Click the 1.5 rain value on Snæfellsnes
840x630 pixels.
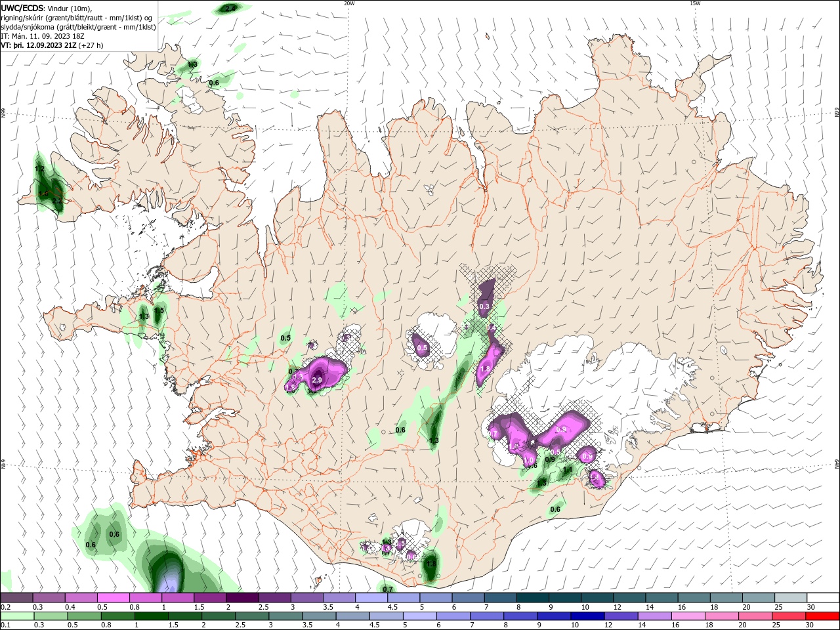[159, 311]
